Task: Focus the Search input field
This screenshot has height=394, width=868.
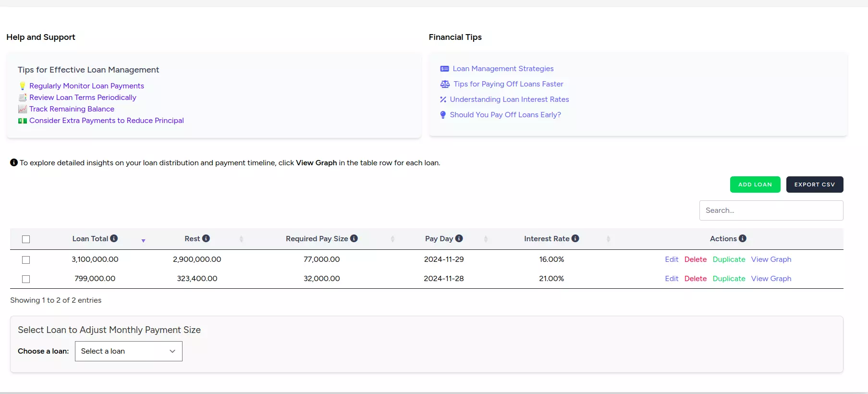Action: click(x=771, y=210)
